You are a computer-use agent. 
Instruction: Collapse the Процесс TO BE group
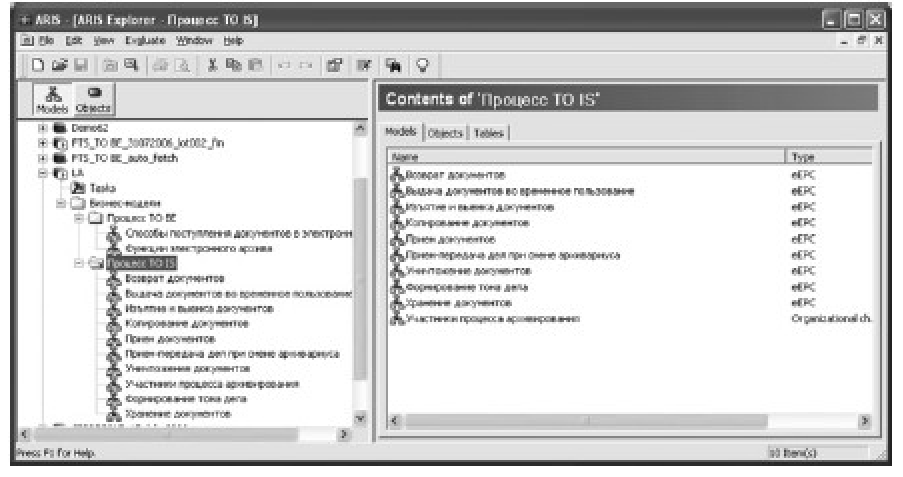[79, 218]
